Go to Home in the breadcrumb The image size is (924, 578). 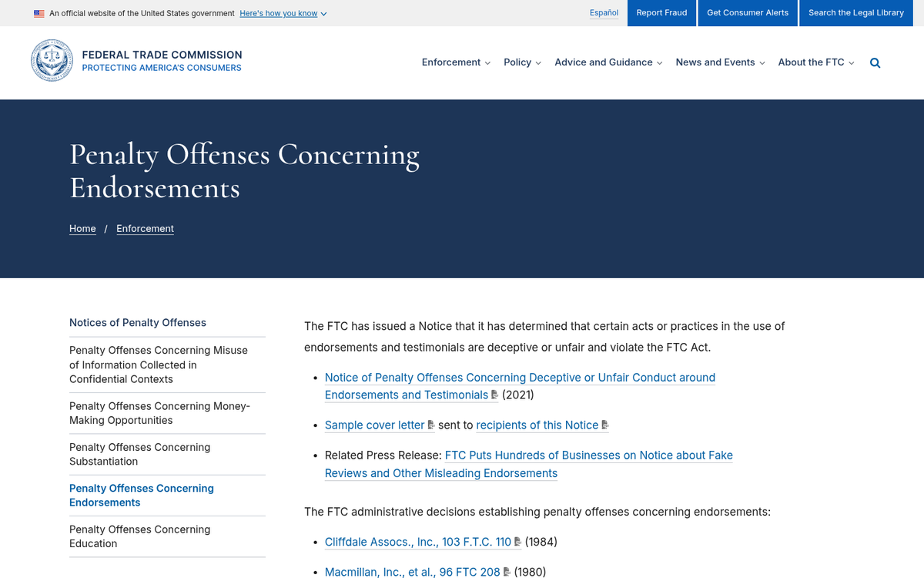[x=82, y=228]
